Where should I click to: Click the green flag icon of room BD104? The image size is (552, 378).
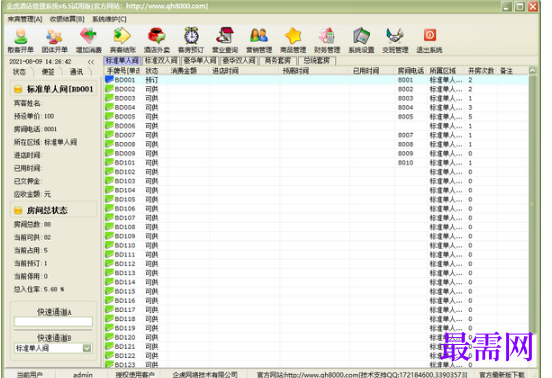click(x=109, y=190)
